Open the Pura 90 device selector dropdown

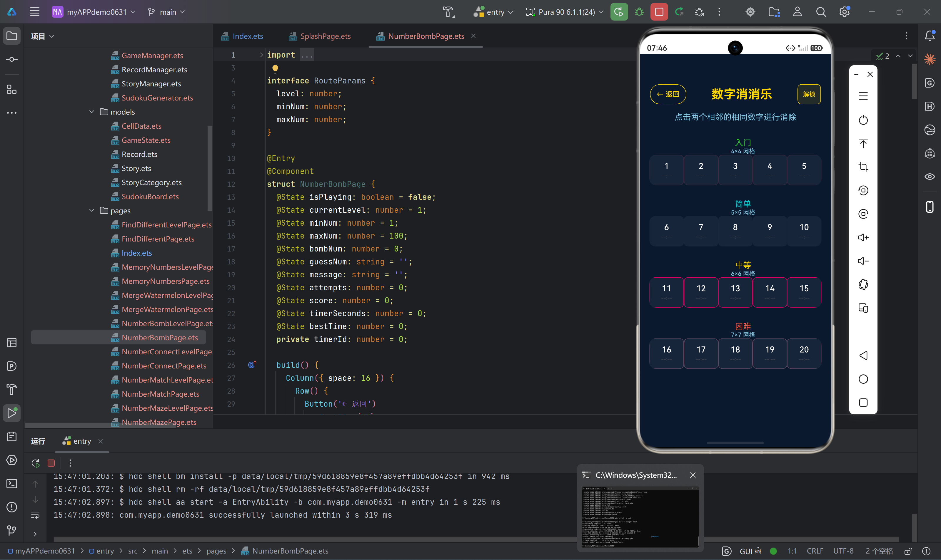click(565, 12)
